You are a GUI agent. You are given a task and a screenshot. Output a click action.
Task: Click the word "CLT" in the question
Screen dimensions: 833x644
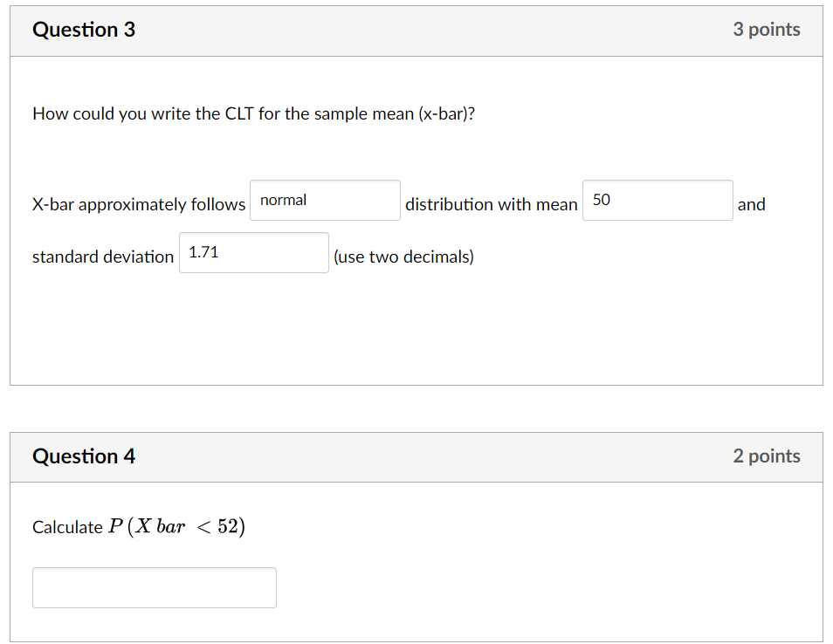pyautogui.click(x=238, y=113)
